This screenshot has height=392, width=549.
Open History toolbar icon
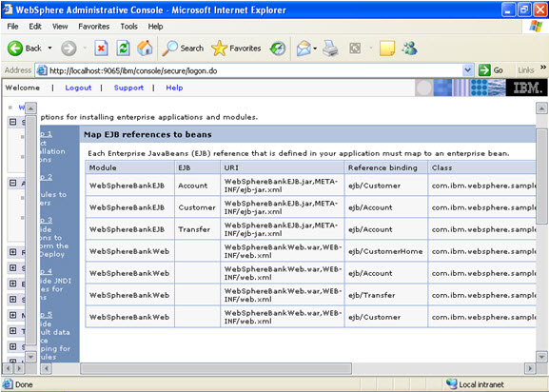278,49
